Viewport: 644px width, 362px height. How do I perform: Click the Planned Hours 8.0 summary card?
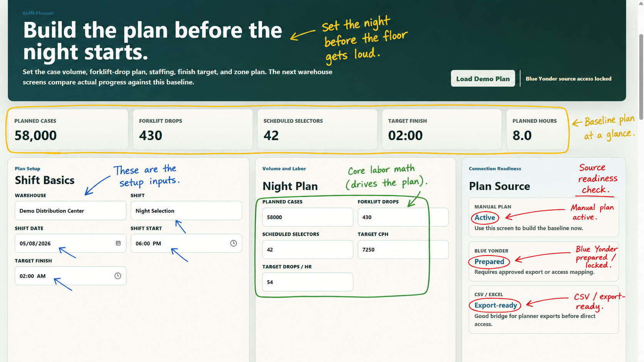pos(537,129)
